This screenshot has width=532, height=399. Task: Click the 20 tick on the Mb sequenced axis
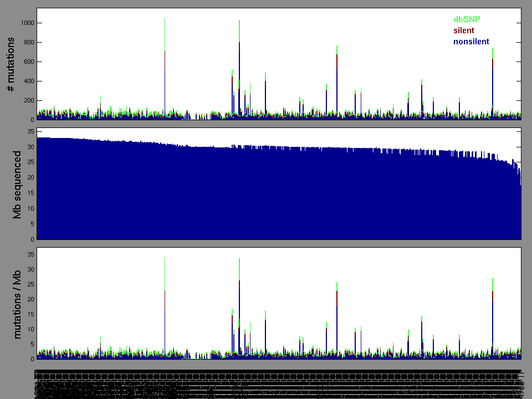point(30,177)
